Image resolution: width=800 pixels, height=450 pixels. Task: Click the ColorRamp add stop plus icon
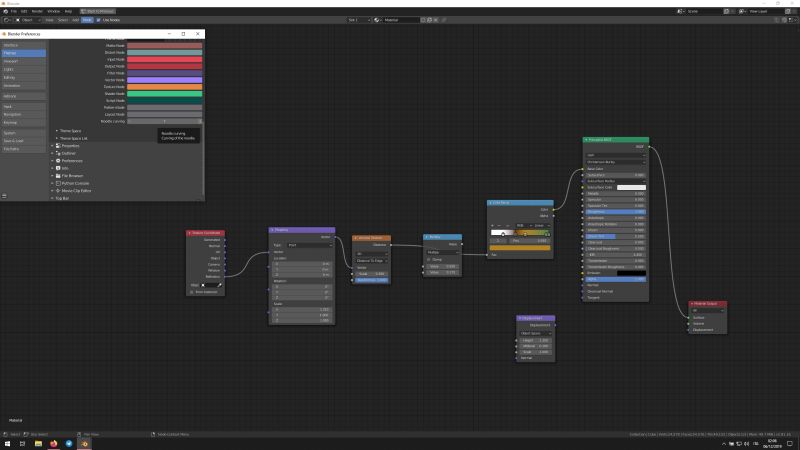pos(492,226)
